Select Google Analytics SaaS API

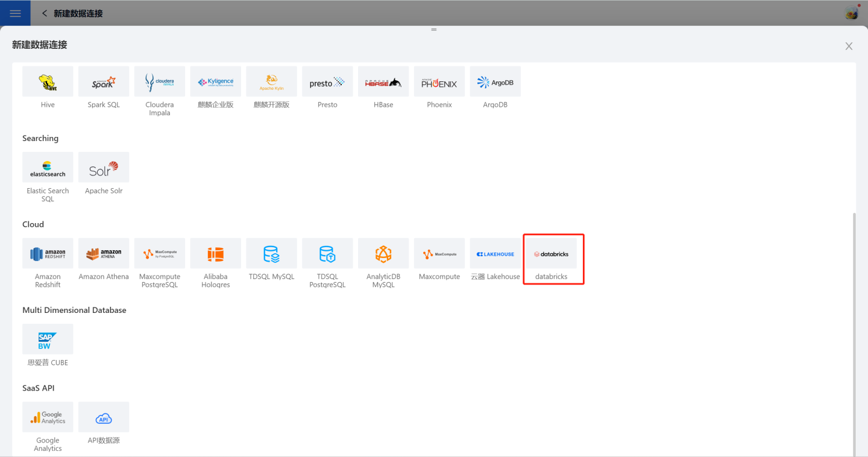[48, 417]
